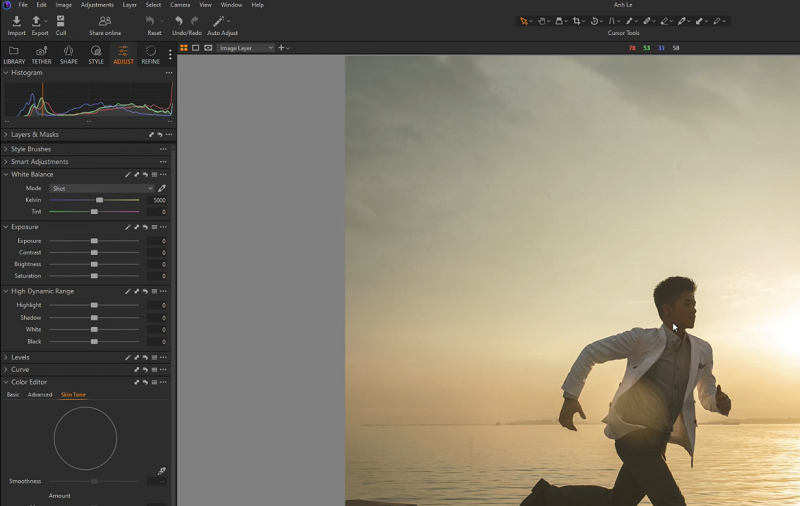Open the add layer plus dropdown
The image size is (800, 506).
(284, 48)
